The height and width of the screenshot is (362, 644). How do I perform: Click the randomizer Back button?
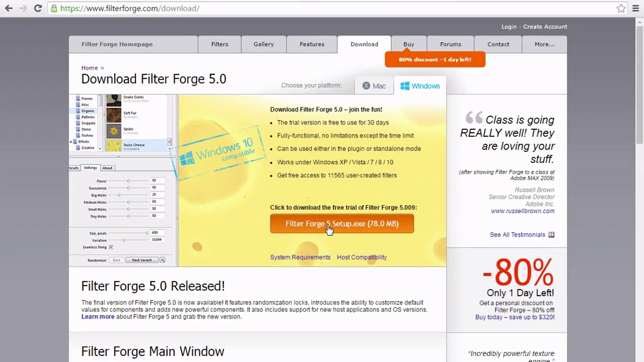pos(117,260)
